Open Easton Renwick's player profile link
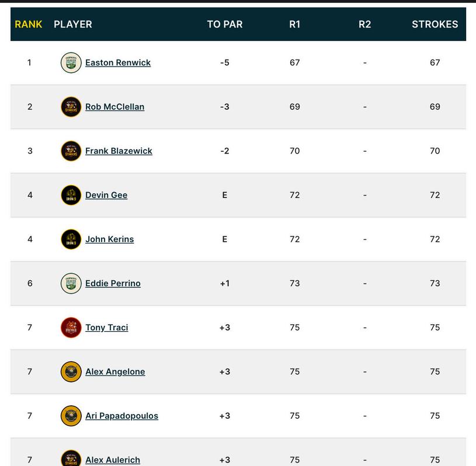Image resolution: width=476 pixels, height=466 pixels. pos(118,62)
